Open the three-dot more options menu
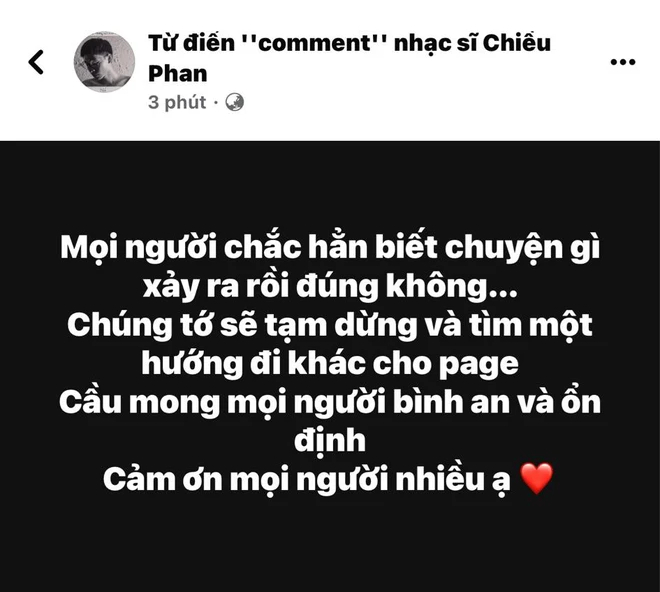This screenshot has width=660, height=592. pos(623,62)
